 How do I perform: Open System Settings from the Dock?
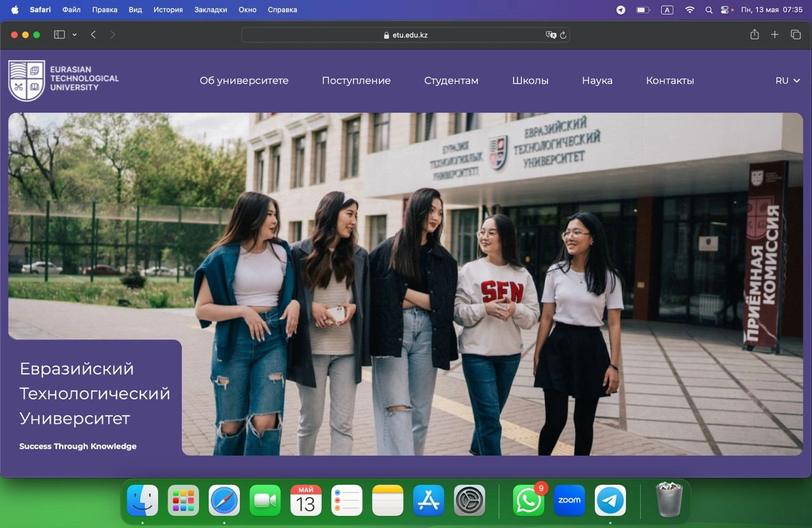[469, 501]
